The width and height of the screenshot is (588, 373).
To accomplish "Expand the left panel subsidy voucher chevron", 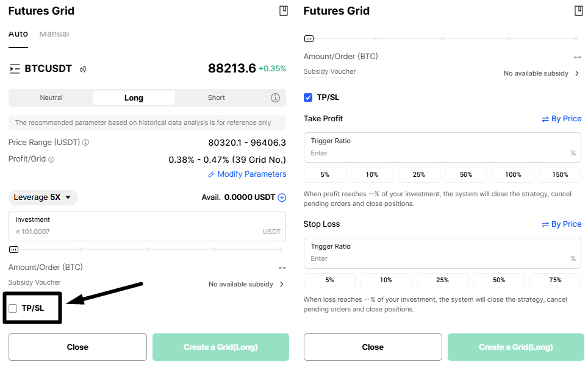I will [x=282, y=285].
